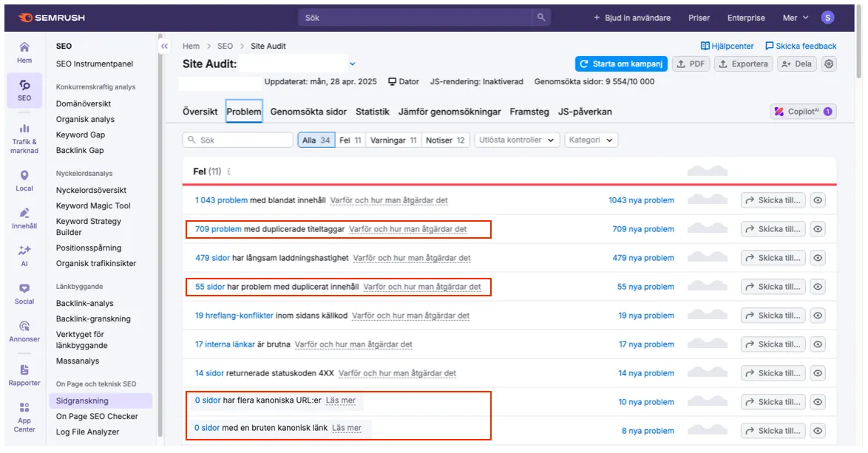Hide the duplicerade titeltaggar issue via eye icon

(818, 229)
